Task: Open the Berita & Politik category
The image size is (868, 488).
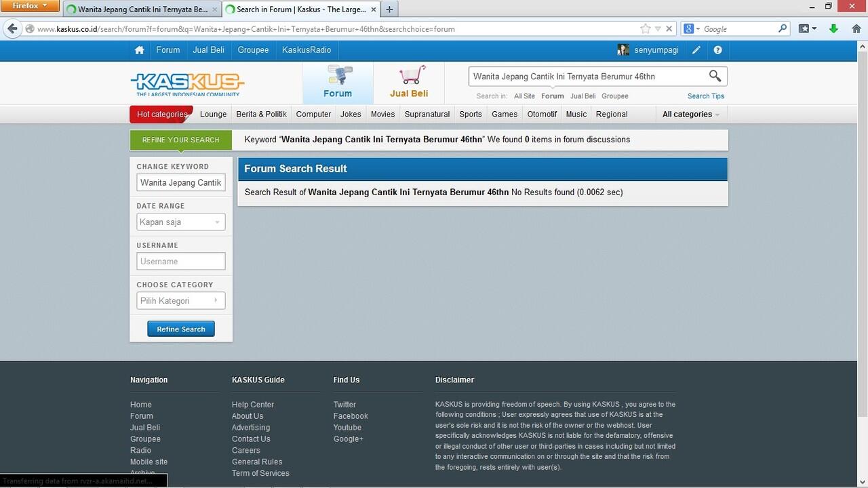Action: [261, 114]
